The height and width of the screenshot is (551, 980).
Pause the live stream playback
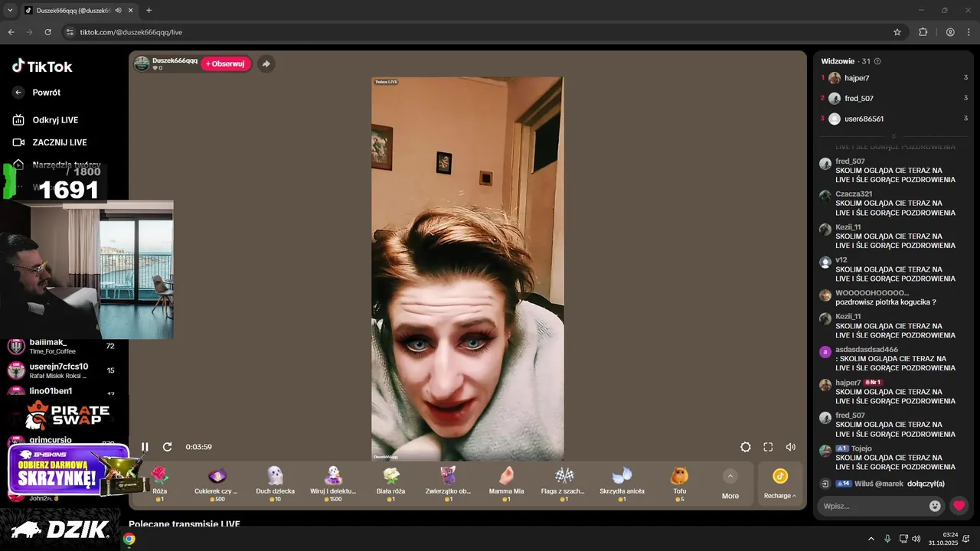pyautogui.click(x=145, y=447)
